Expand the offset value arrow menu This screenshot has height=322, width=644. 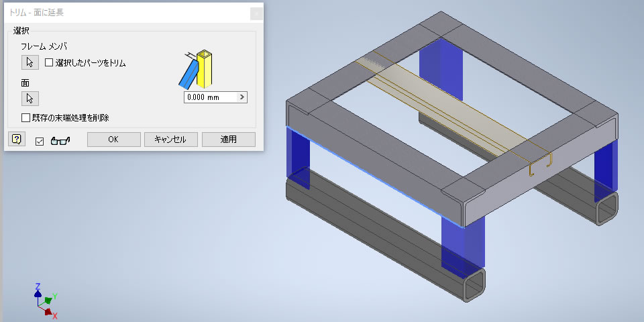pyautogui.click(x=242, y=97)
